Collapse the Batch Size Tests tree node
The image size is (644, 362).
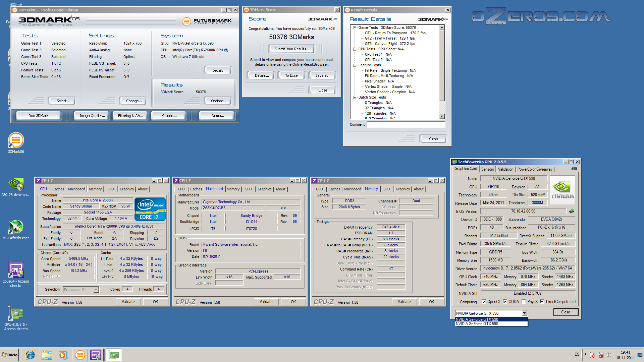pyautogui.click(x=355, y=98)
